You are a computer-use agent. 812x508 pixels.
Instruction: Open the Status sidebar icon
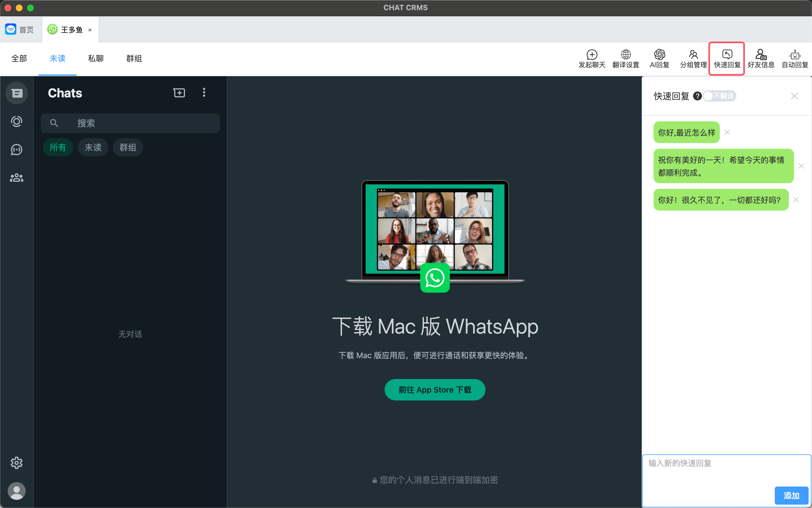coord(16,121)
